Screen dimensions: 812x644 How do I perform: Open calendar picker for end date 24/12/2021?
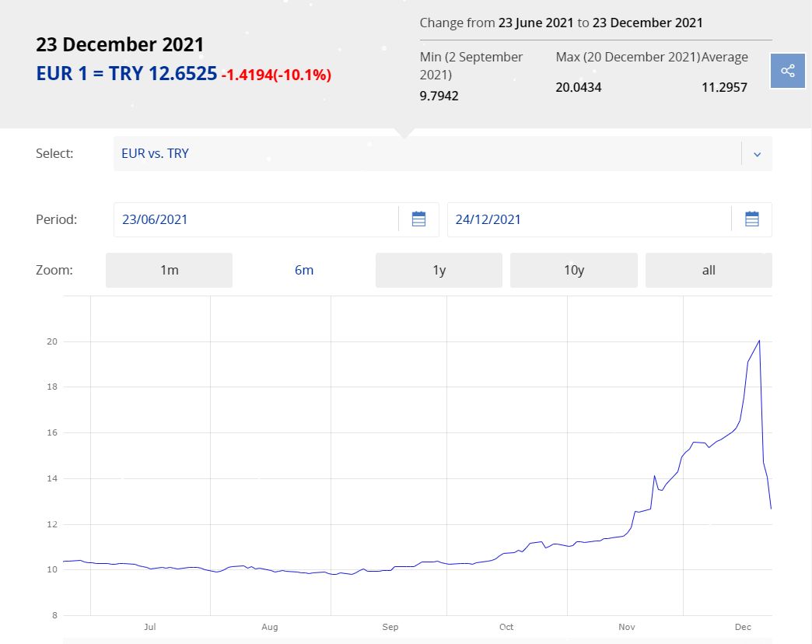click(x=751, y=219)
